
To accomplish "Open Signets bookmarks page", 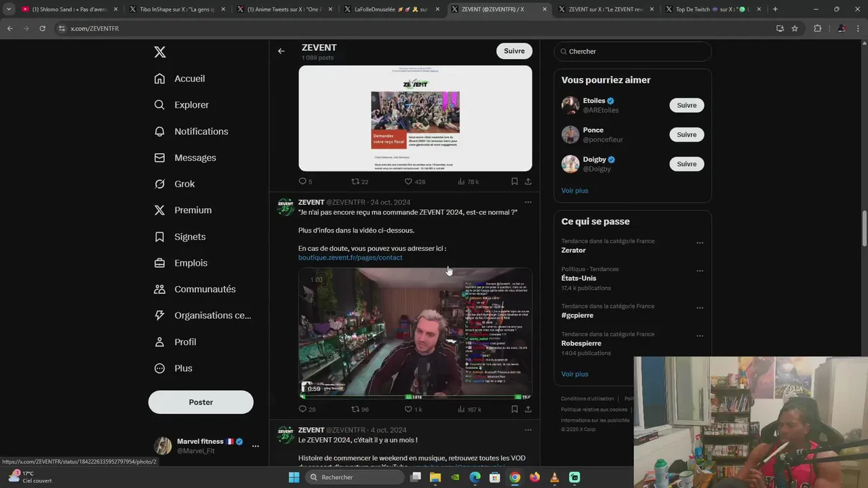I will pyautogui.click(x=180, y=237).
